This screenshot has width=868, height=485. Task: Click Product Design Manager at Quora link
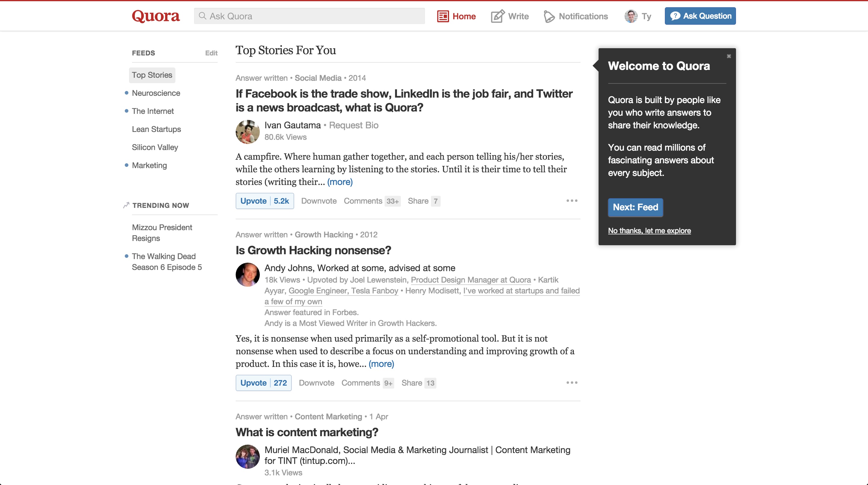[x=471, y=280]
